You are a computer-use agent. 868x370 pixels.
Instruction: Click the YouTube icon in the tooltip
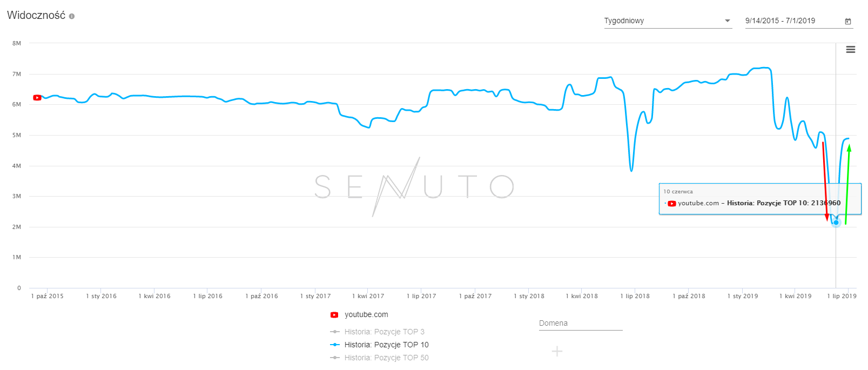672,204
